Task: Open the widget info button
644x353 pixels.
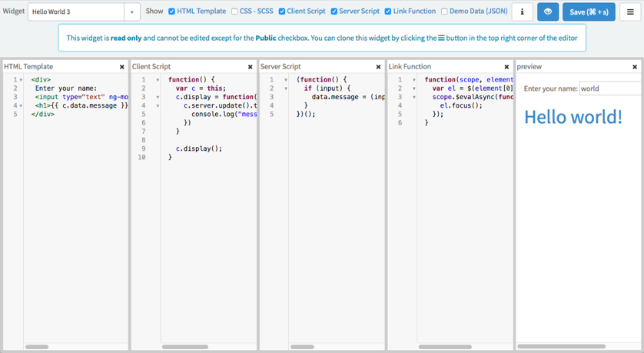Action: coord(522,12)
